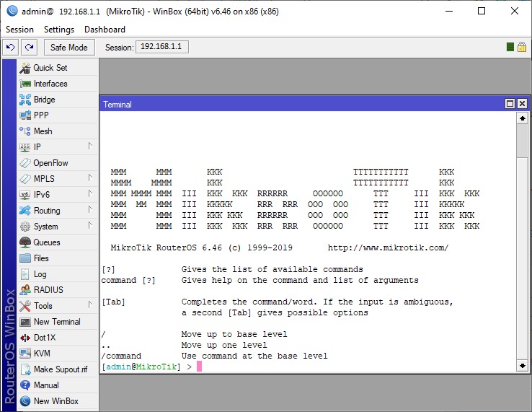Click the Bridge icon in sidebar
This screenshot has width=532, height=412.
click(x=25, y=100)
